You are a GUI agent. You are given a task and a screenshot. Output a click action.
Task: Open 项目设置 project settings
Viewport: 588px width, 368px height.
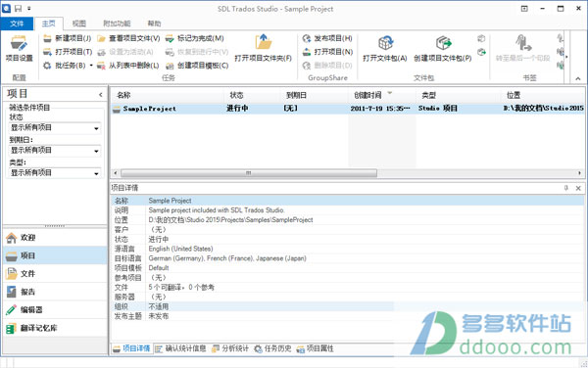19,49
